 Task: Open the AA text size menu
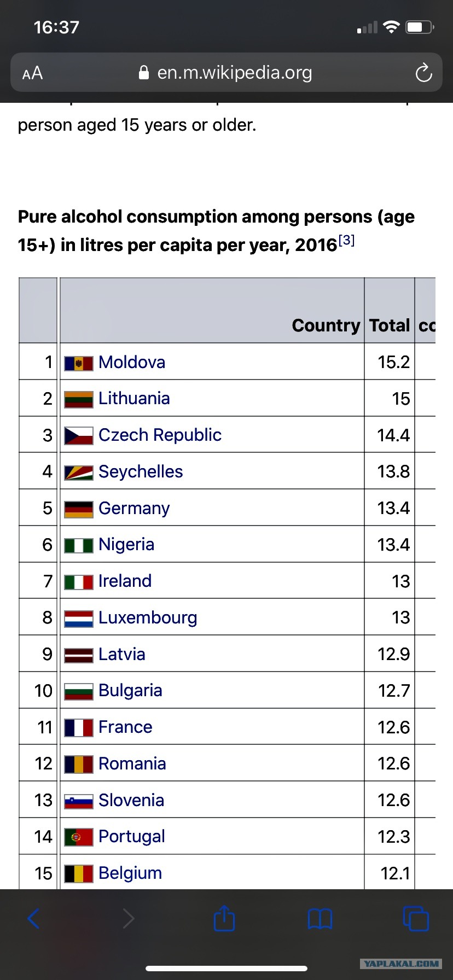32,73
